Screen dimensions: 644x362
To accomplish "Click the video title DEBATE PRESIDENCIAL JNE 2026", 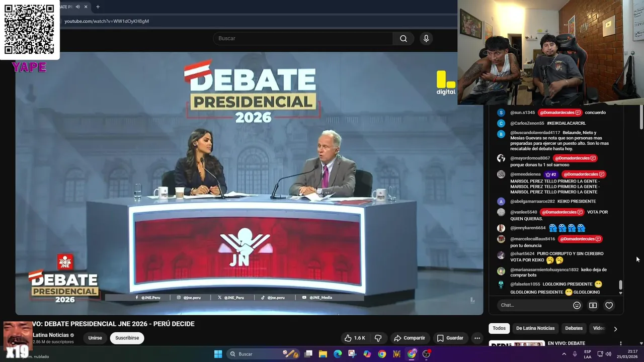I will pos(113,324).
